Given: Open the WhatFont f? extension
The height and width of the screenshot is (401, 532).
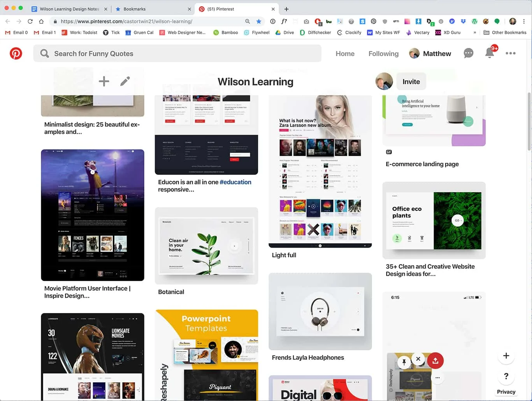Looking at the screenshot, I should [x=284, y=21].
